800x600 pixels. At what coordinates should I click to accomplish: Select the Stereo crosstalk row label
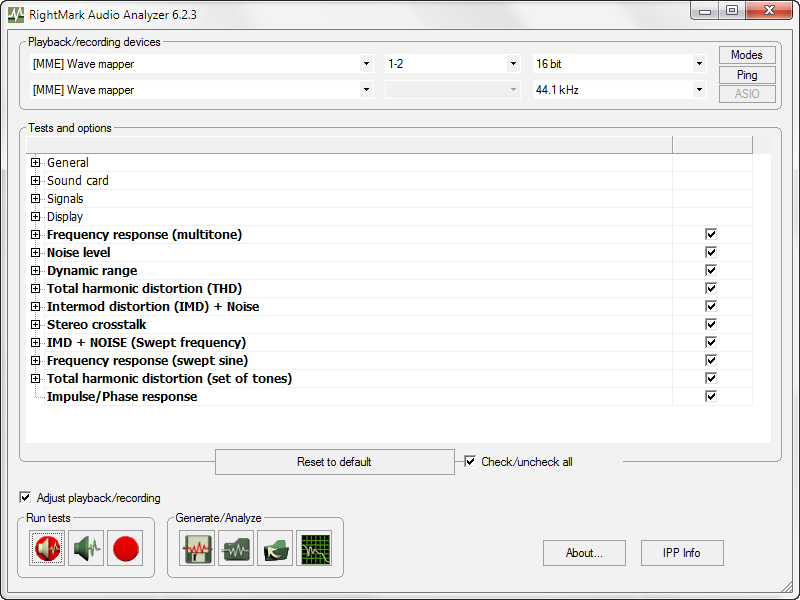96,324
